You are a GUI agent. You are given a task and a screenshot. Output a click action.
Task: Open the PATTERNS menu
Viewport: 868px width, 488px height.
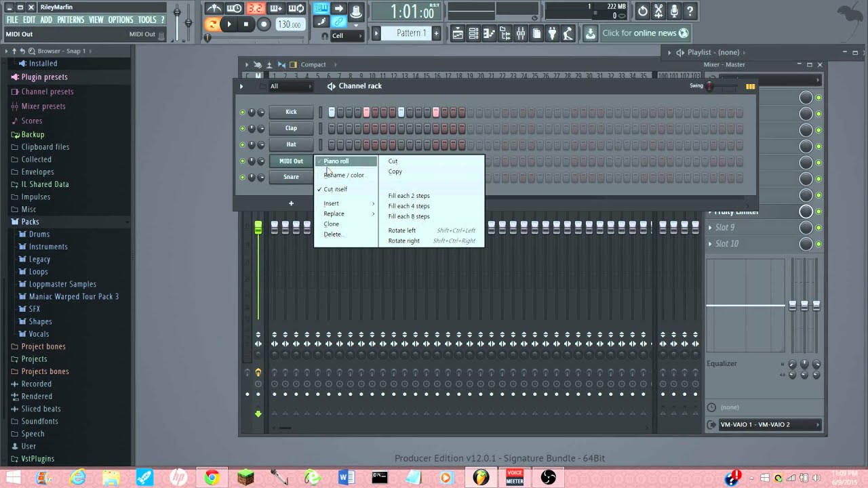(x=71, y=20)
